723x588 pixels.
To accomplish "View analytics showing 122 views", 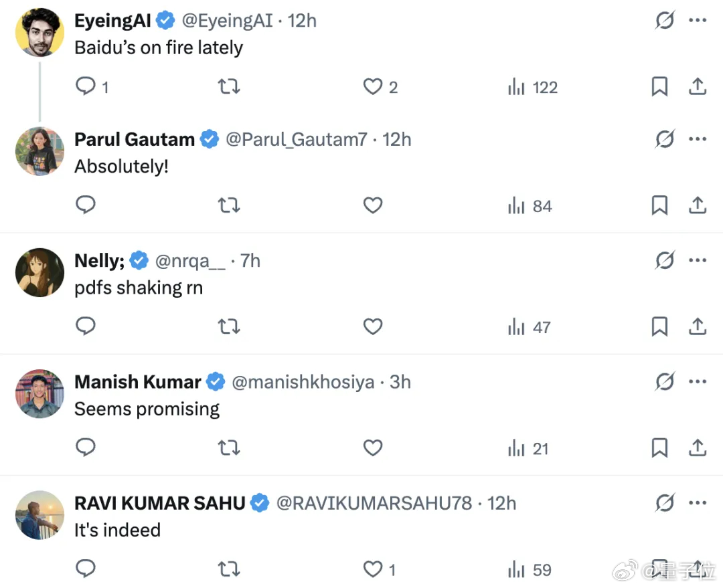I will (533, 87).
